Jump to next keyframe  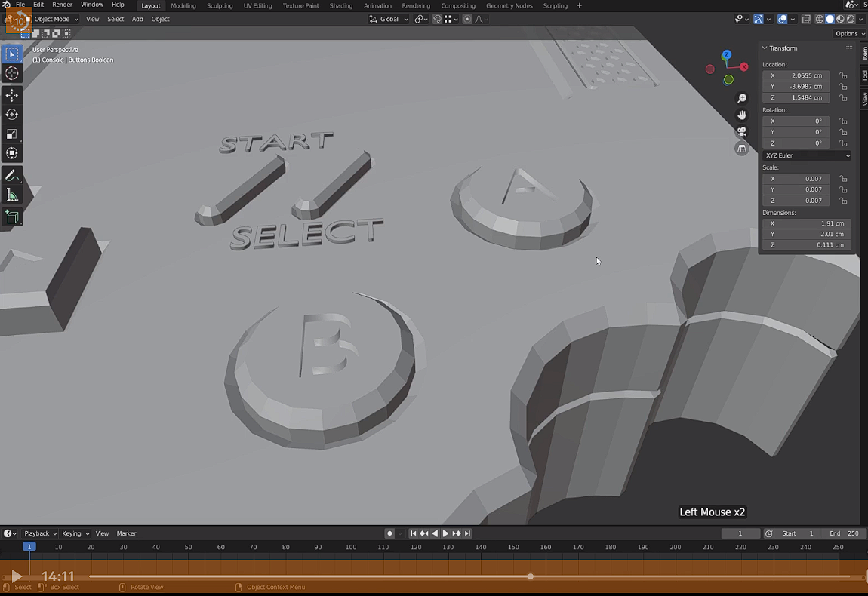pos(457,533)
